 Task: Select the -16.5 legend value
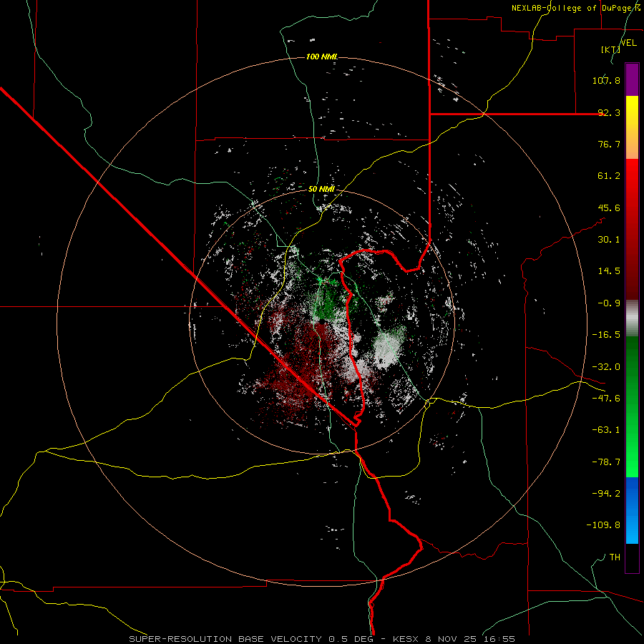[x=606, y=335]
